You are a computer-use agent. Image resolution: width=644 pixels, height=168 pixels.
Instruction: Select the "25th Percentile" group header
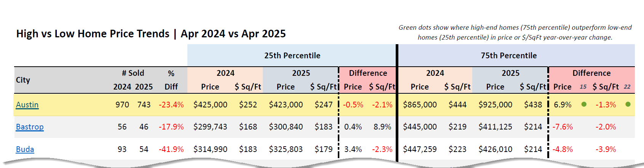[292, 56]
